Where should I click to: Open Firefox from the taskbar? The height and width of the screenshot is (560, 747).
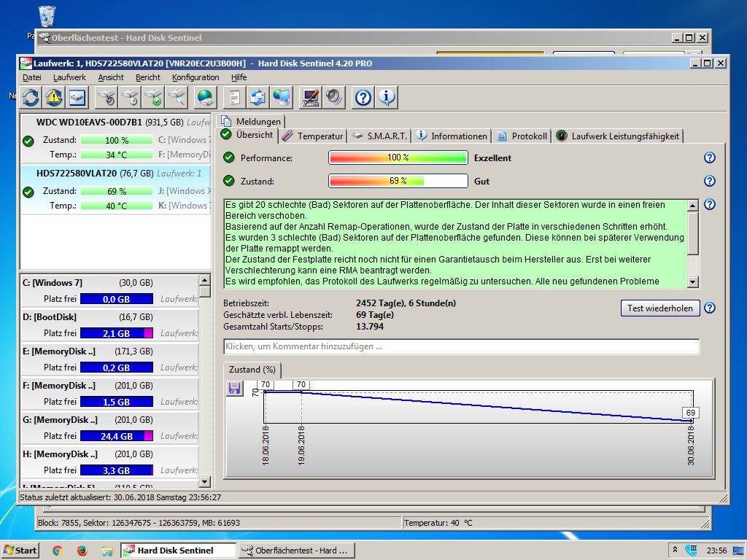click(x=82, y=551)
